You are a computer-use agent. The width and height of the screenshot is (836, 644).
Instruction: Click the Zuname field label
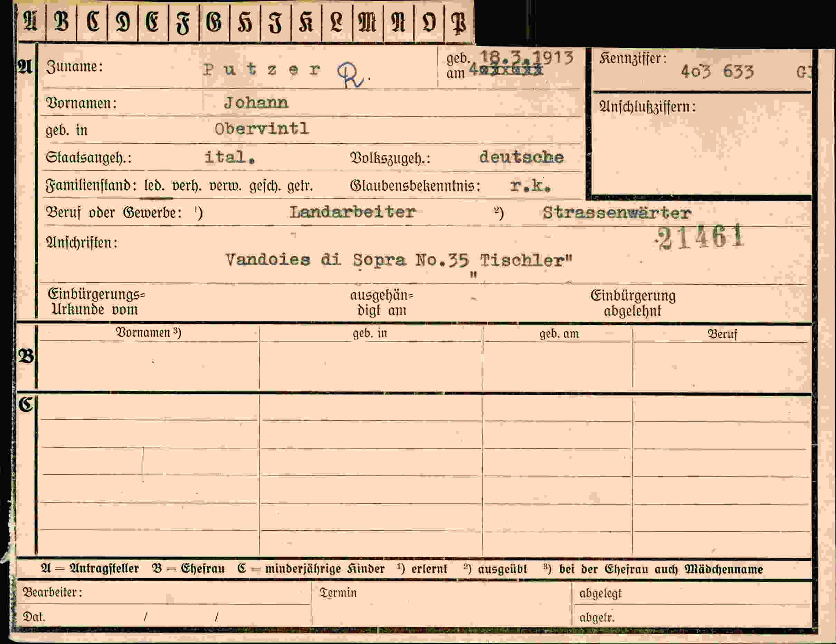click(75, 67)
